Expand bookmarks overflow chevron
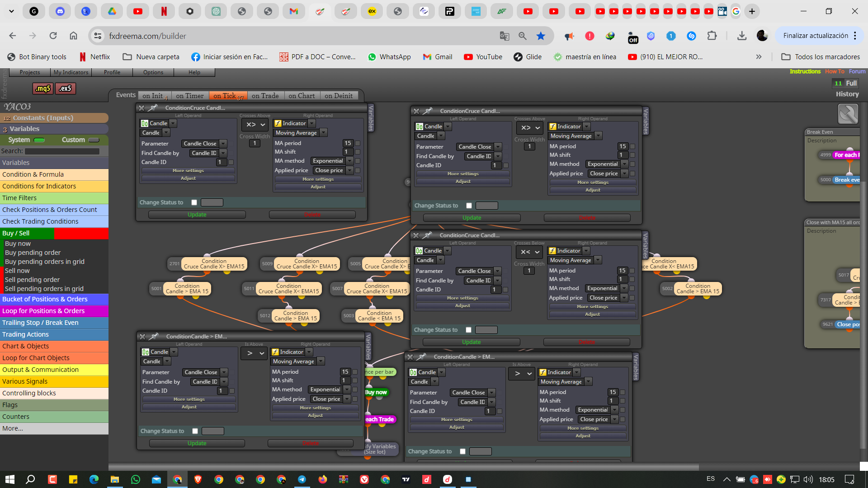The width and height of the screenshot is (868, 488). [x=759, y=57]
